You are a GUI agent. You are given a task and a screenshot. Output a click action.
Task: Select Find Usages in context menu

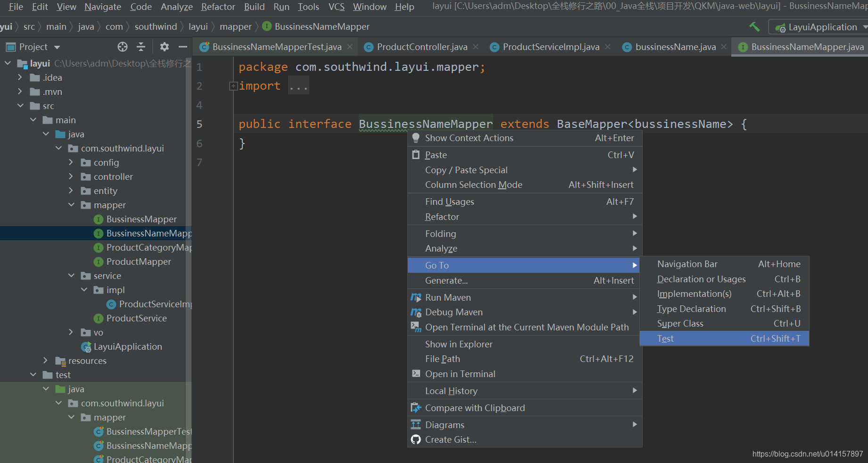pyautogui.click(x=525, y=202)
